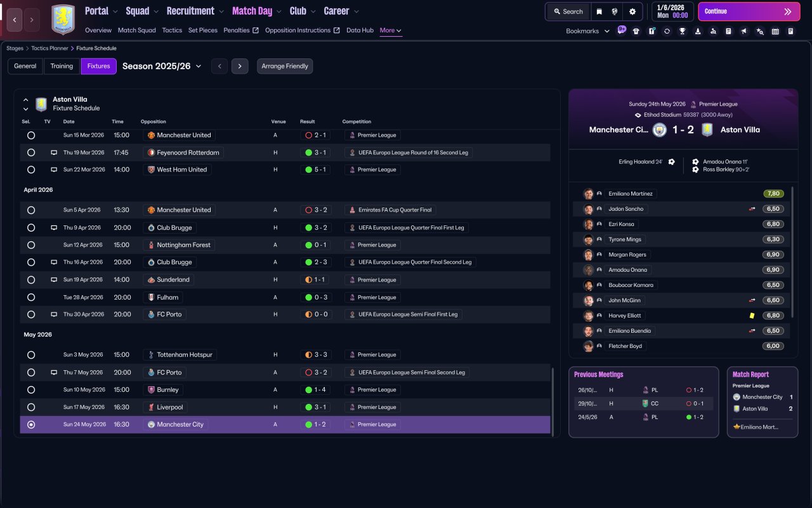812x508 pixels.
Task: Open the Career dropdown menu
Action: pos(341,11)
